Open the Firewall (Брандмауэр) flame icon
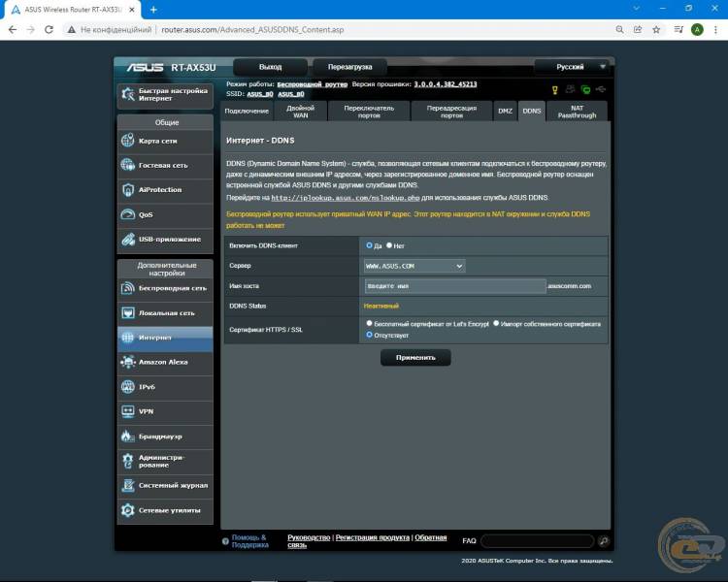Viewport: 728px width, 582px height. coord(127,436)
